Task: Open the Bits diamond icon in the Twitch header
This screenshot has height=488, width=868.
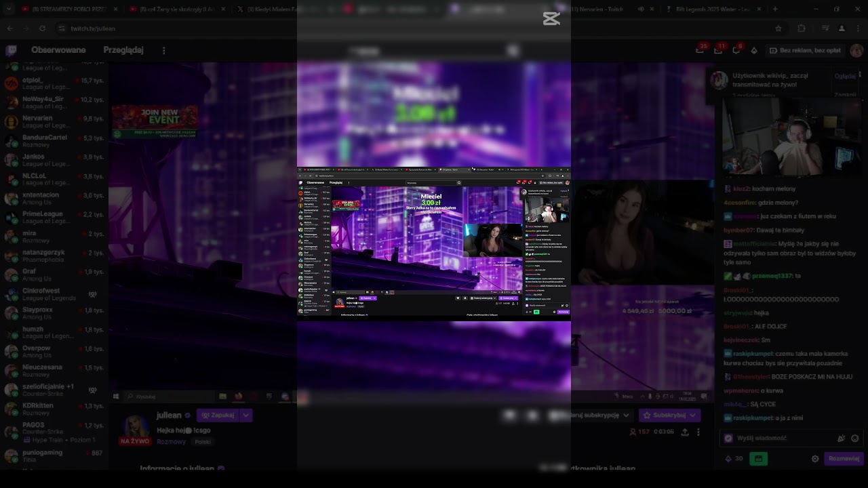Action: coord(754,50)
